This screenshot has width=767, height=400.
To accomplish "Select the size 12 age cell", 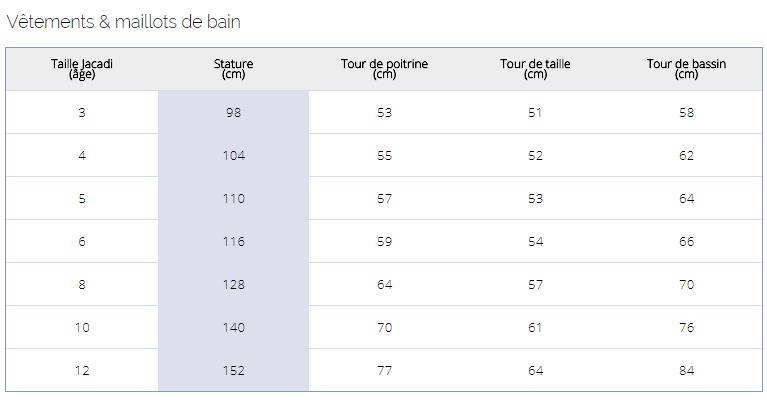I will [82, 371].
